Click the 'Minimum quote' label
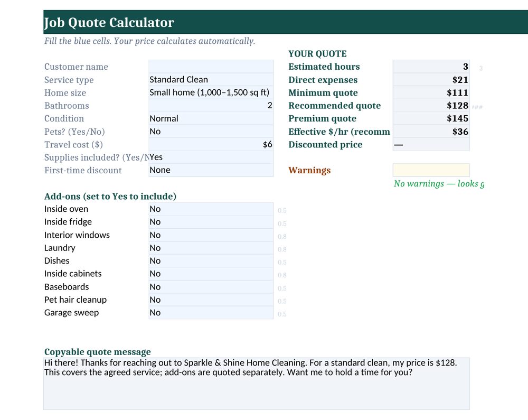528x420 pixels. pyautogui.click(x=323, y=93)
